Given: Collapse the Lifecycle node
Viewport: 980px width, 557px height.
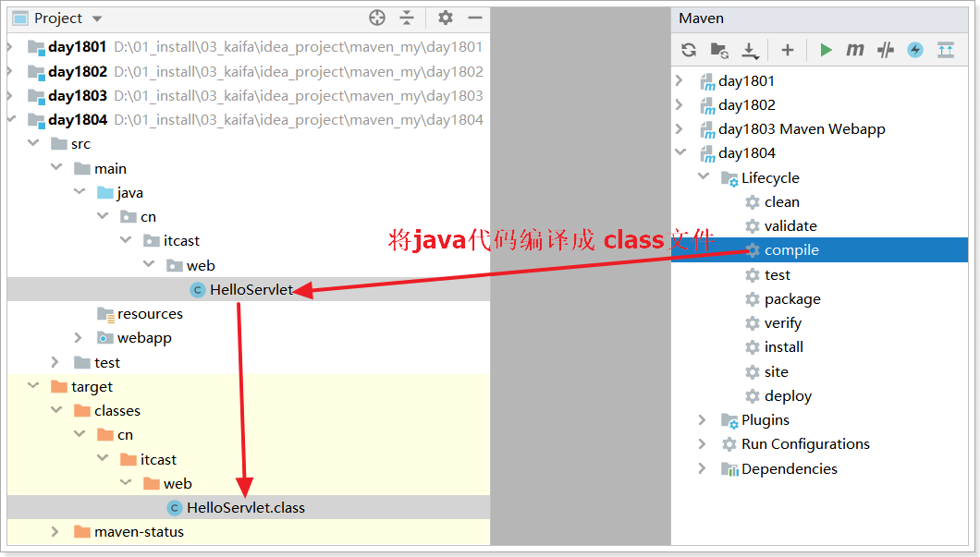Looking at the screenshot, I should click(x=704, y=177).
